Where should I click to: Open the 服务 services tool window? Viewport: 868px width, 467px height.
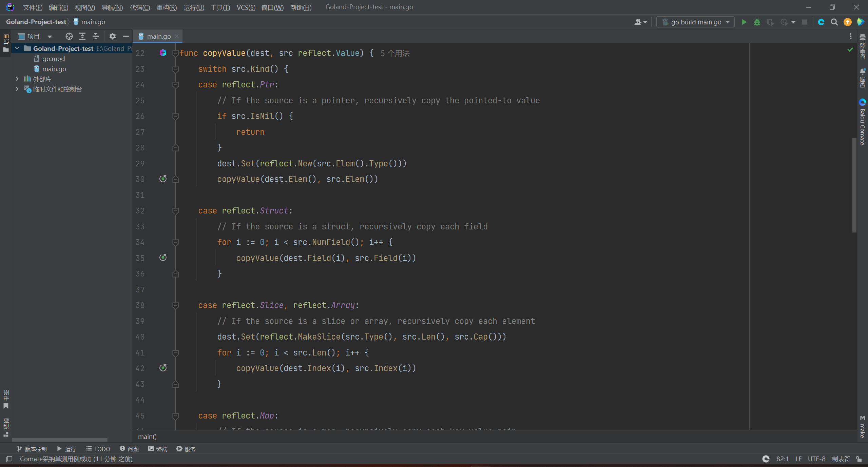[x=186, y=449]
